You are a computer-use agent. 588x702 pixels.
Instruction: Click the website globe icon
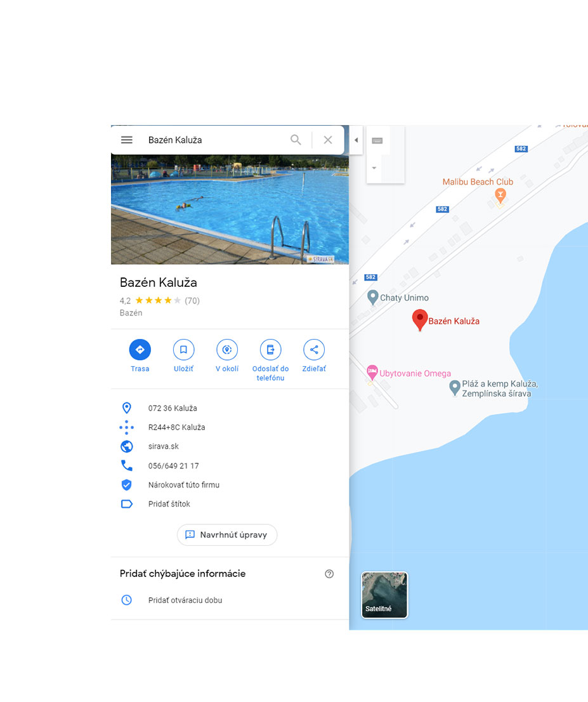click(x=127, y=446)
